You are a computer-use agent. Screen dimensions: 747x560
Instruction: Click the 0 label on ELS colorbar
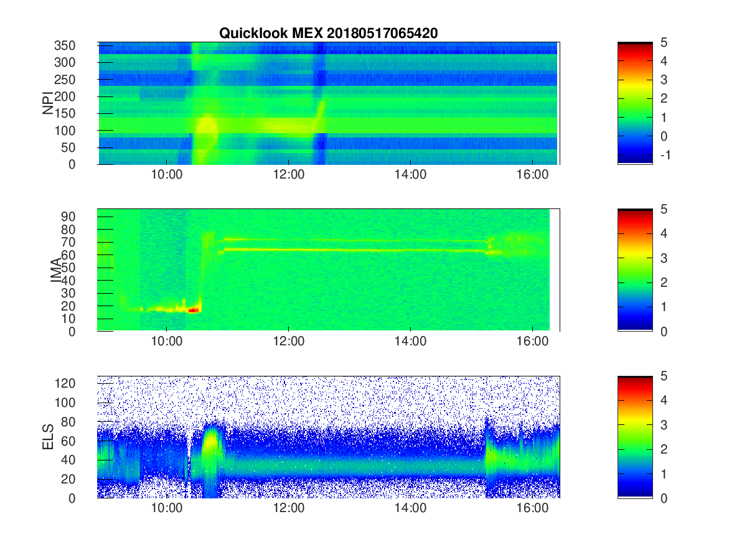[664, 498]
